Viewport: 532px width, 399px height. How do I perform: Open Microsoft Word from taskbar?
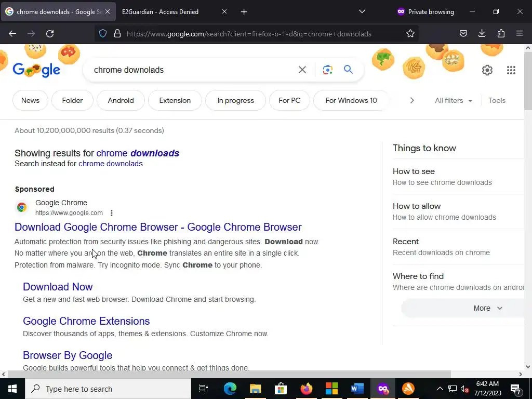tap(357, 389)
